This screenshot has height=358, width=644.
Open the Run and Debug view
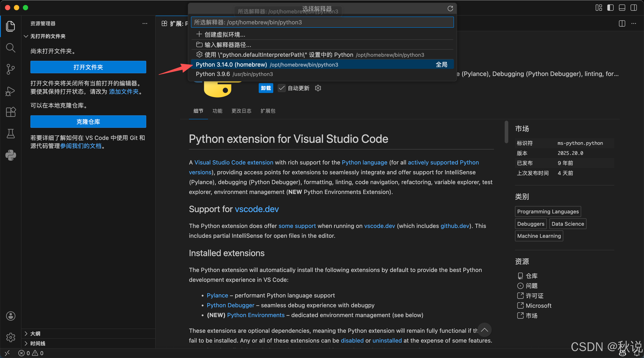pyautogui.click(x=11, y=91)
